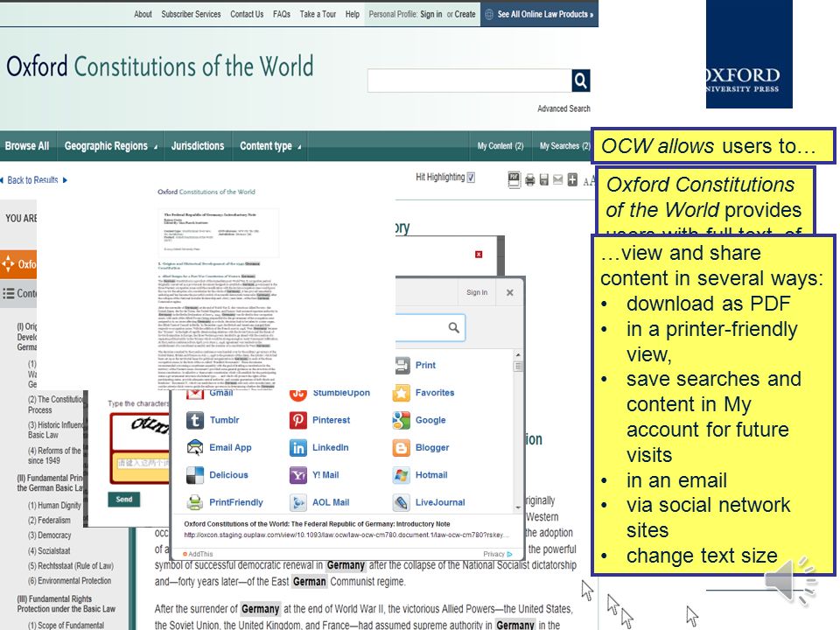Select Favorites star icon in share list
Screen dimensions: 840x630
(x=402, y=393)
